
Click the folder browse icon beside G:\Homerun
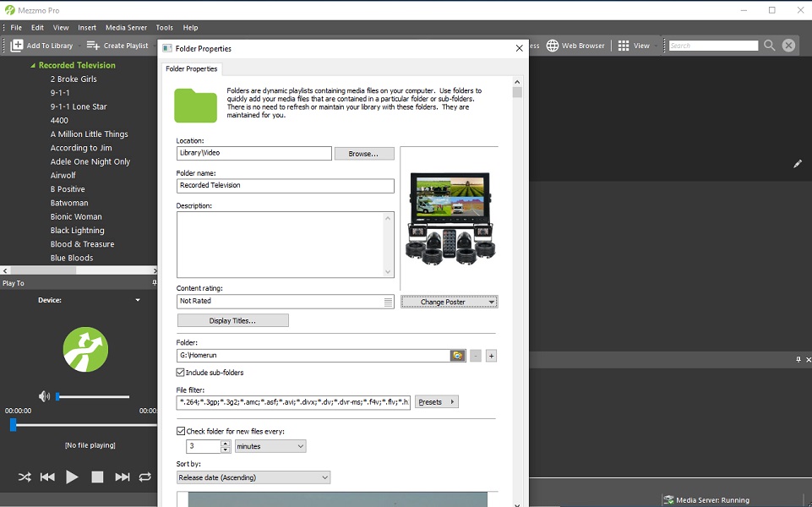tap(457, 356)
